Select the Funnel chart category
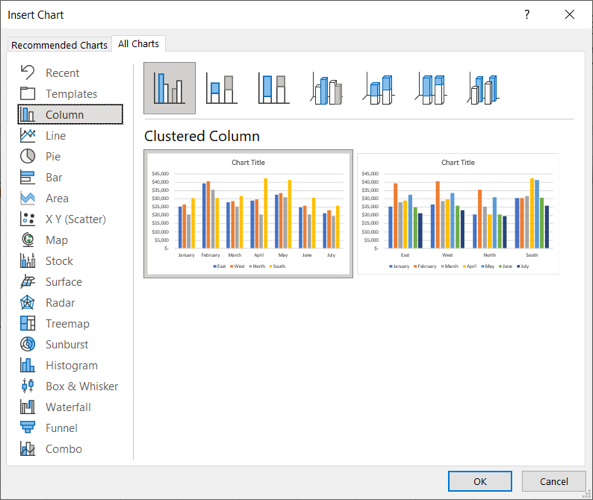The width and height of the screenshot is (593, 500). click(x=70, y=428)
